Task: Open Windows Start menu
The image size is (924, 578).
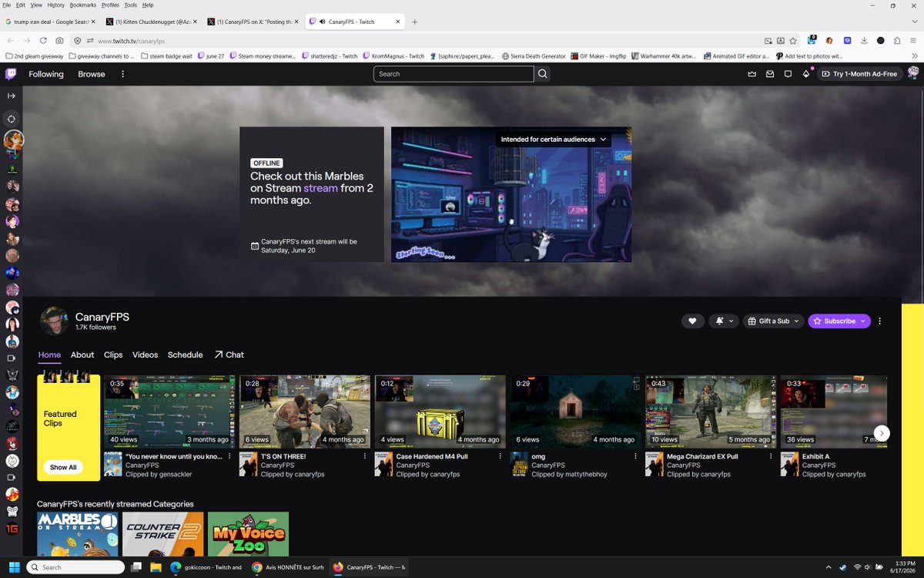Action: click(15, 567)
